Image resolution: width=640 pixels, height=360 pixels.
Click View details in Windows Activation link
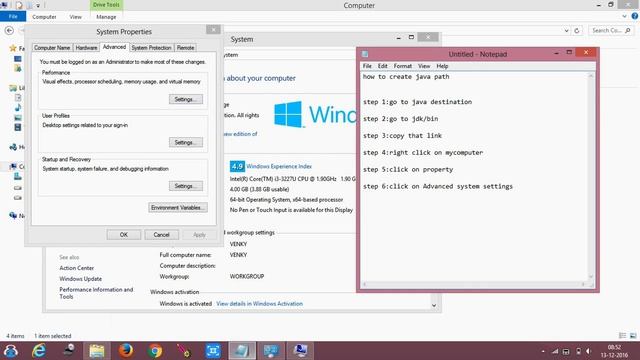[260, 304]
